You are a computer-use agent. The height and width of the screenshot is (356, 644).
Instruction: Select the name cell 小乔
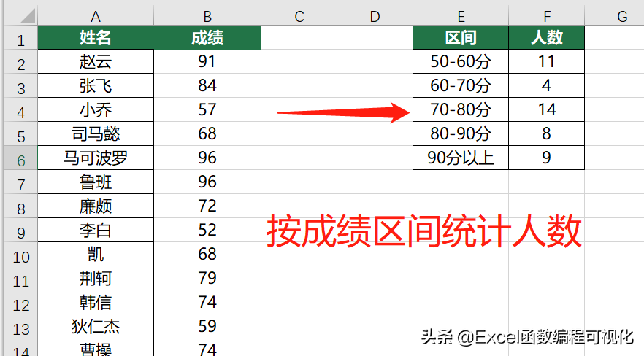pos(96,110)
